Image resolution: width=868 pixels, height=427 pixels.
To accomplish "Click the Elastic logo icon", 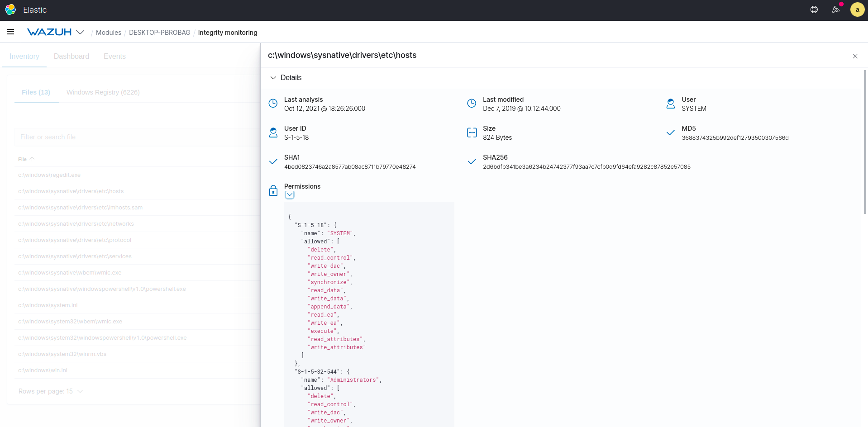I will click(10, 9).
